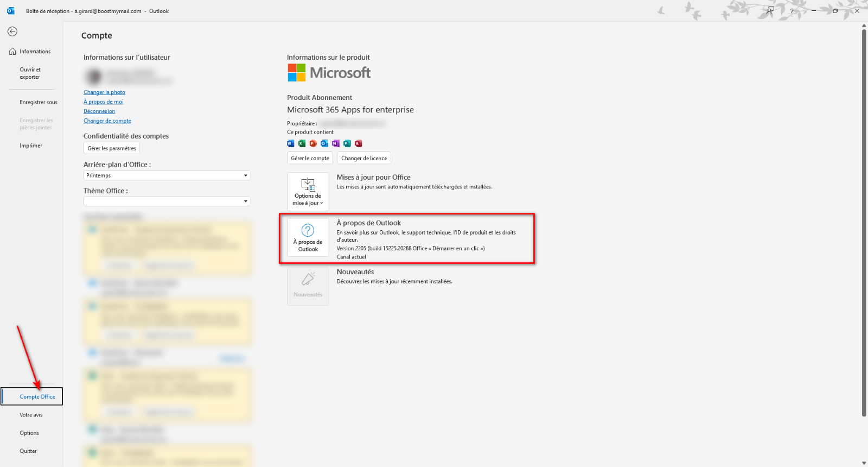The height and width of the screenshot is (467, 868).
Task: Click the scrollbar down arrow
Action: [864, 463]
